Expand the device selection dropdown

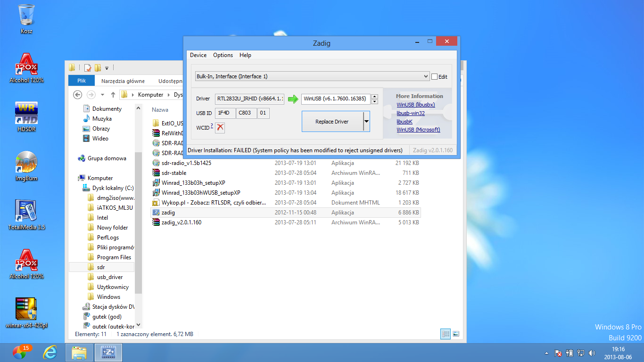[x=426, y=76]
